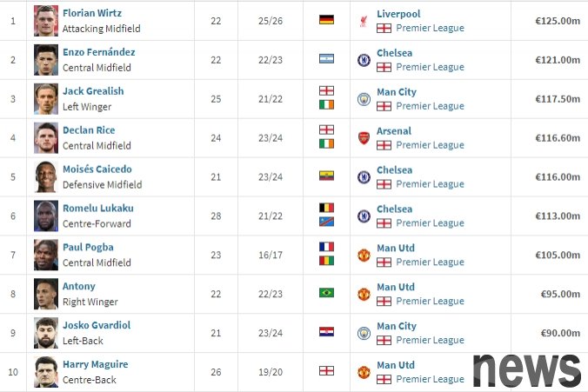Open Harry Maguire player profile link

[96, 364]
